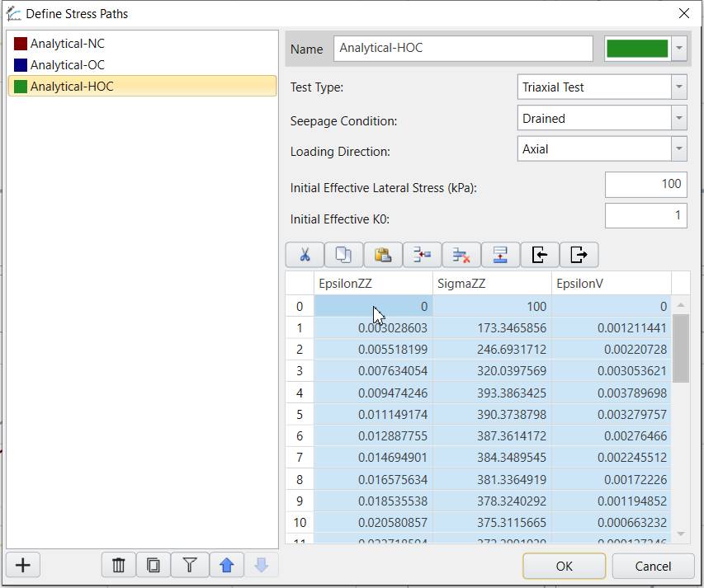
Task: Confirm changes with OK
Action: click(564, 566)
